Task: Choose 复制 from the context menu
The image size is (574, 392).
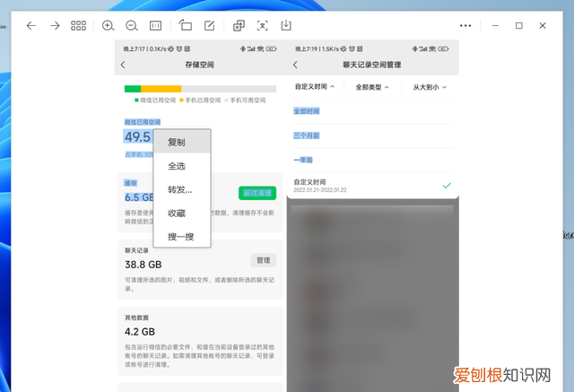Action: tap(182, 142)
